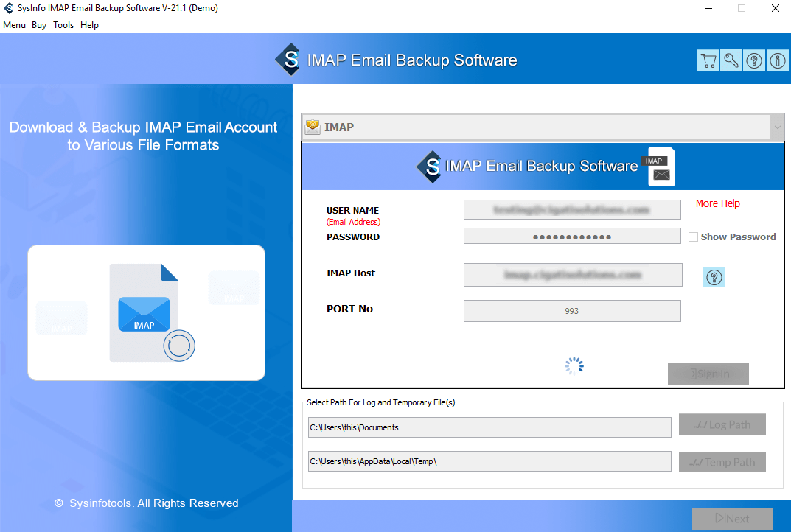Screen dimensions: 791x532
Task: Open the Tools menu
Action: [x=63, y=25]
